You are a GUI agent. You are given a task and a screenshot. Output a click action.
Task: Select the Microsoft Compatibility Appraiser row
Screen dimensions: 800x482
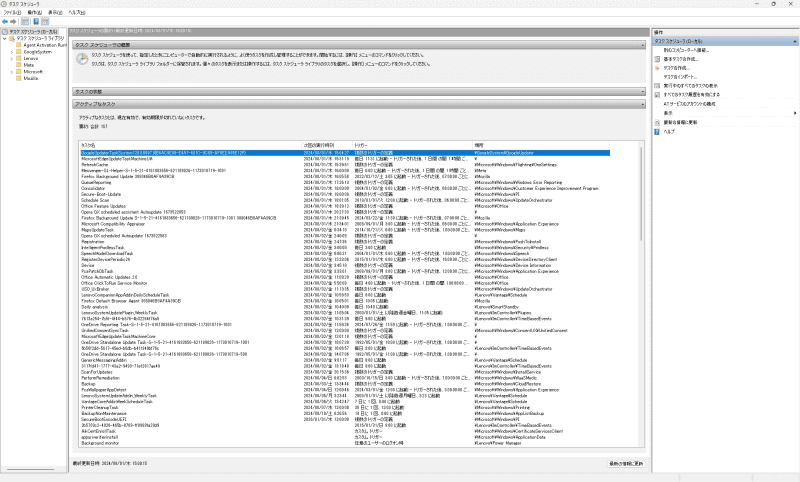coord(345,224)
